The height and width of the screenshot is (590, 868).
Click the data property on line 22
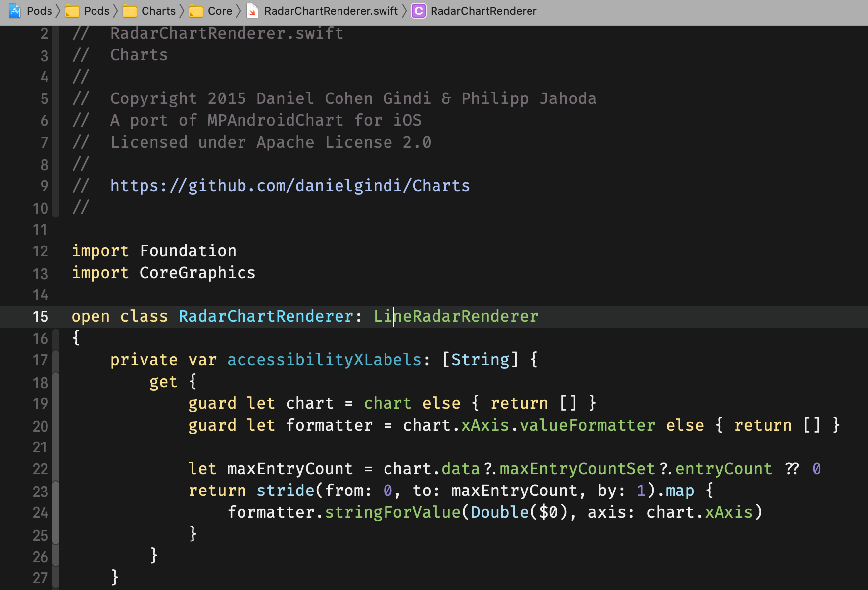click(x=460, y=469)
